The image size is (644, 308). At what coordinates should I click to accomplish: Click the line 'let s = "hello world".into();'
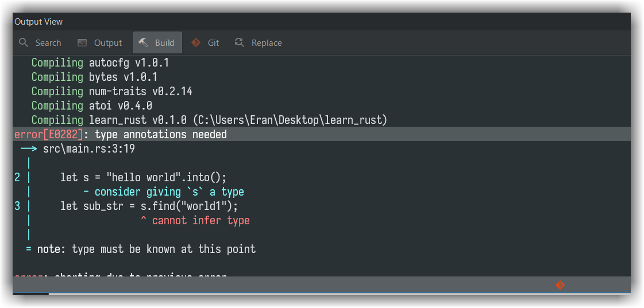point(144,178)
